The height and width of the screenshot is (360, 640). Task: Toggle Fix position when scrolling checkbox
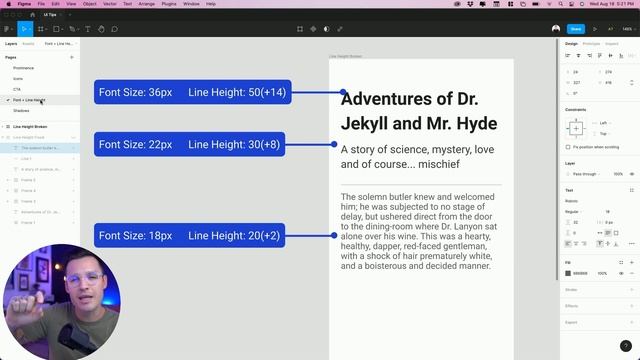568,147
